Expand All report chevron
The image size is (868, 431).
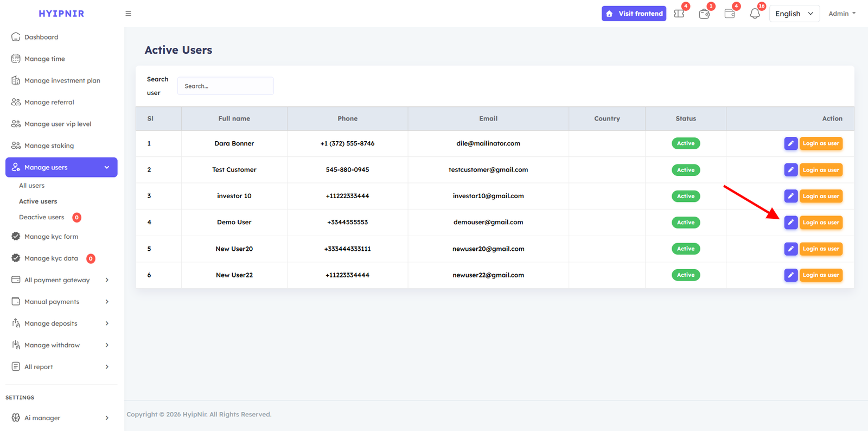tap(107, 367)
